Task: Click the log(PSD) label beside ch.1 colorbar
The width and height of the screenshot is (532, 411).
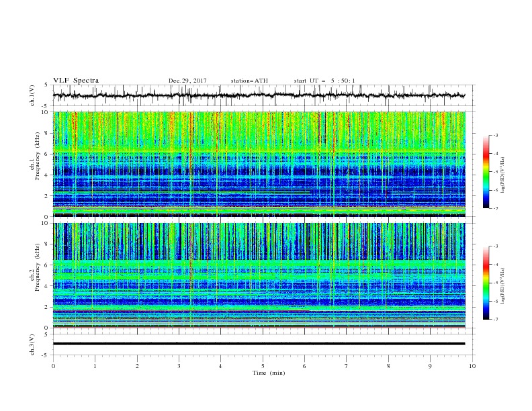Action: tap(503, 175)
